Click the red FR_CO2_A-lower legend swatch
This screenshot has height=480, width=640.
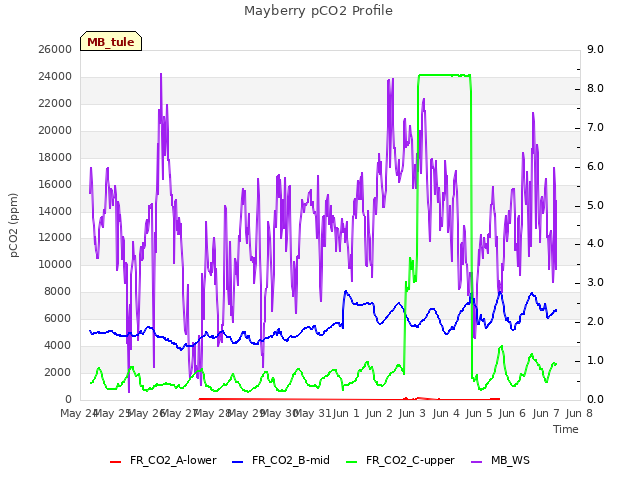click(x=116, y=462)
